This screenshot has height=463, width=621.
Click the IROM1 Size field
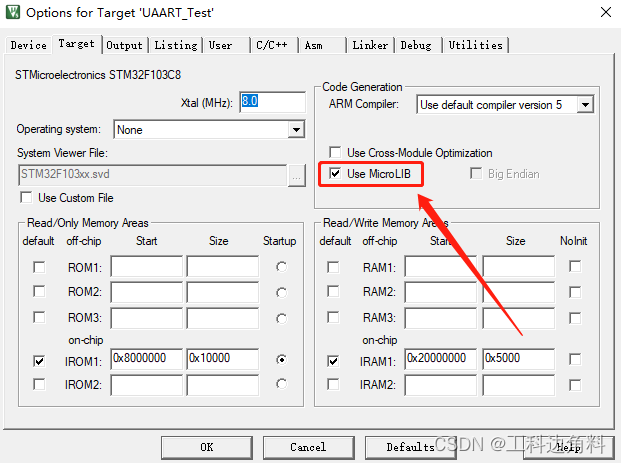(x=223, y=359)
